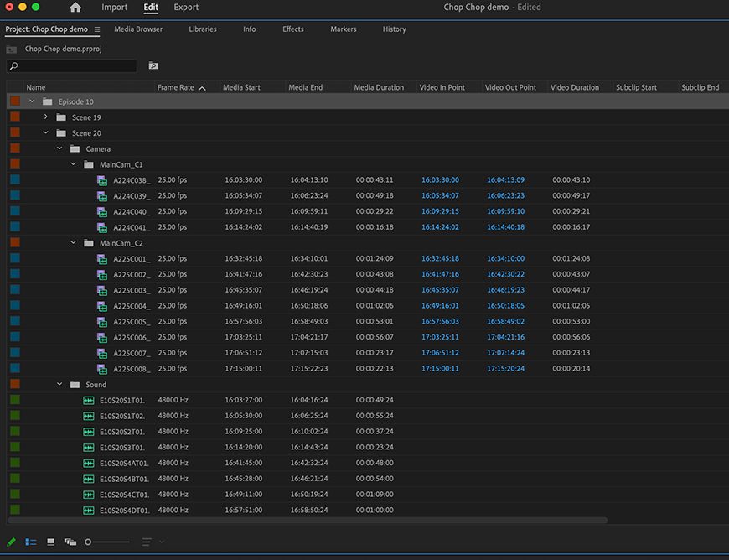Switch to Icon View button
Viewport: 729px width, 560px height.
click(x=50, y=542)
